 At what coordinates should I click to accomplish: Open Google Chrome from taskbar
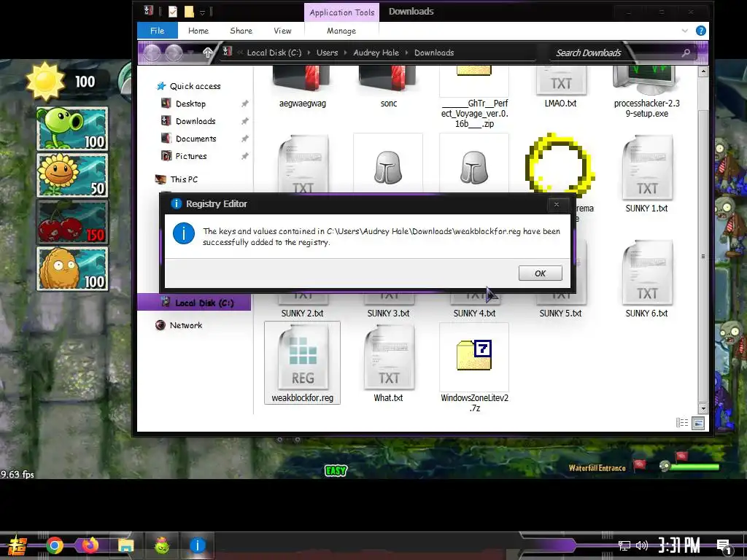(x=54, y=545)
